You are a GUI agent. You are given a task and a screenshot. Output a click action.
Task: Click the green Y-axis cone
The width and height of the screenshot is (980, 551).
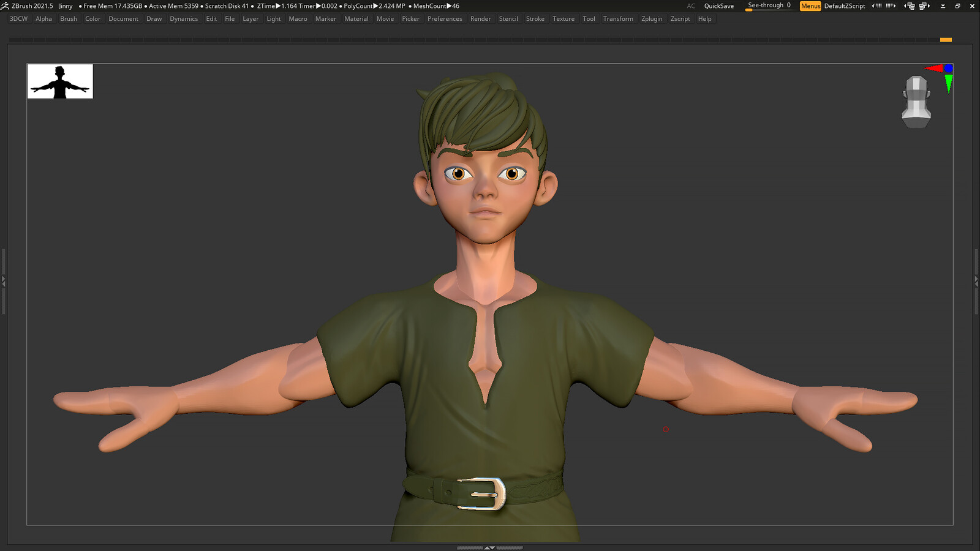949,83
